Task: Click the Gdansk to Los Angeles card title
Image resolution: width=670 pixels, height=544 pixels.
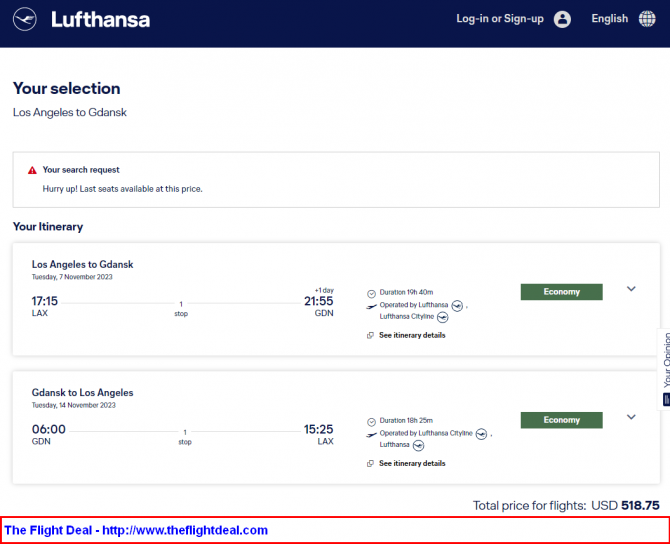Action: tap(82, 393)
